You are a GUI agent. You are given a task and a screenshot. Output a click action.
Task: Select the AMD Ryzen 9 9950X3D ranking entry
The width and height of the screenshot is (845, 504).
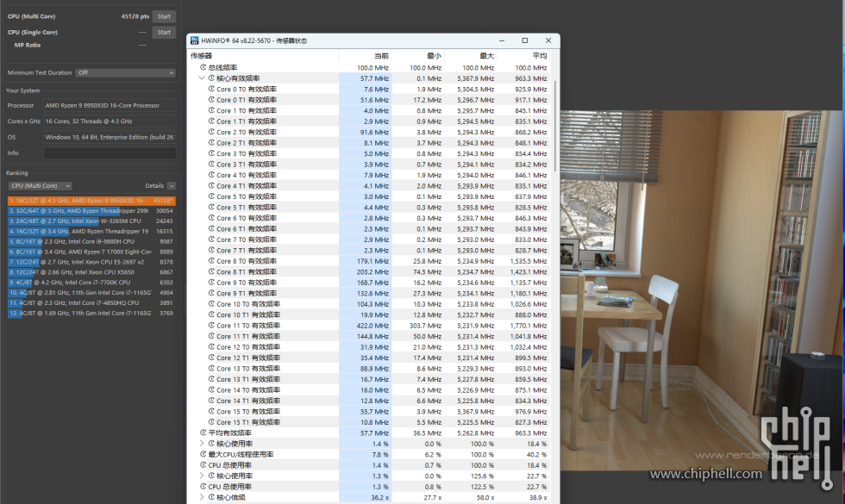coord(91,200)
